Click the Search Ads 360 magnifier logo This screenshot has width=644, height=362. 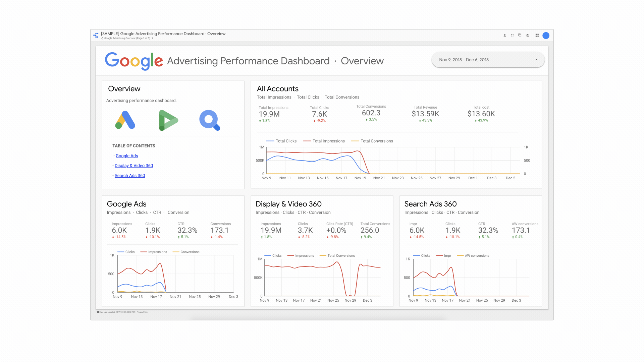coord(210,120)
